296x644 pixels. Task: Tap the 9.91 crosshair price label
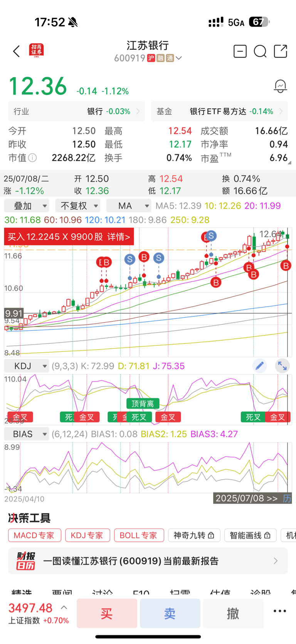pos(14,313)
